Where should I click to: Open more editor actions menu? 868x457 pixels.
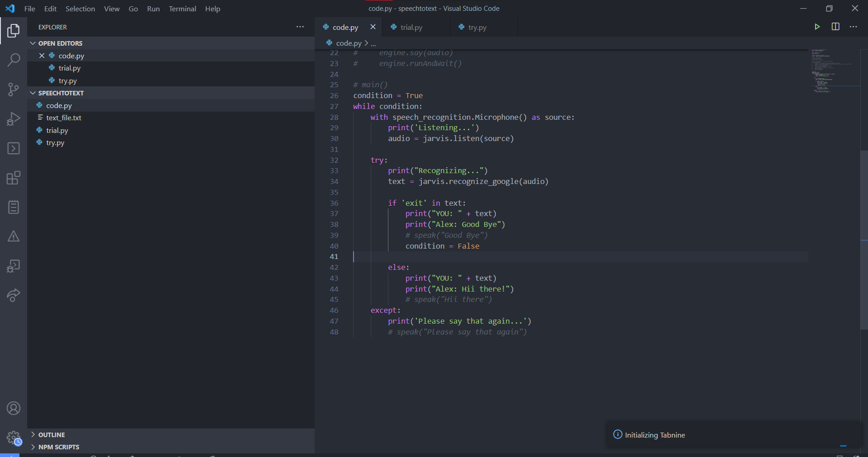pyautogui.click(x=854, y=27)
